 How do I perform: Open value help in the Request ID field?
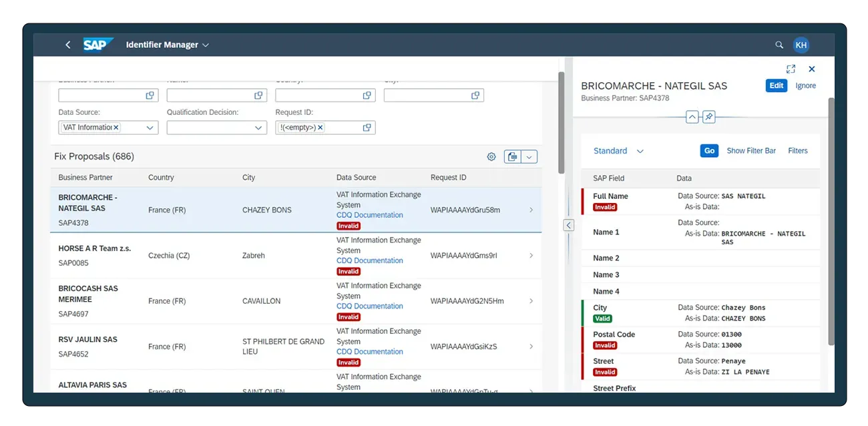point(367,128)
